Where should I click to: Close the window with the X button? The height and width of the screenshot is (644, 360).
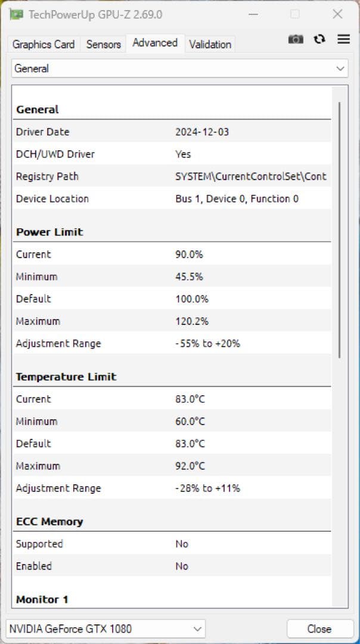click(337, 14)
